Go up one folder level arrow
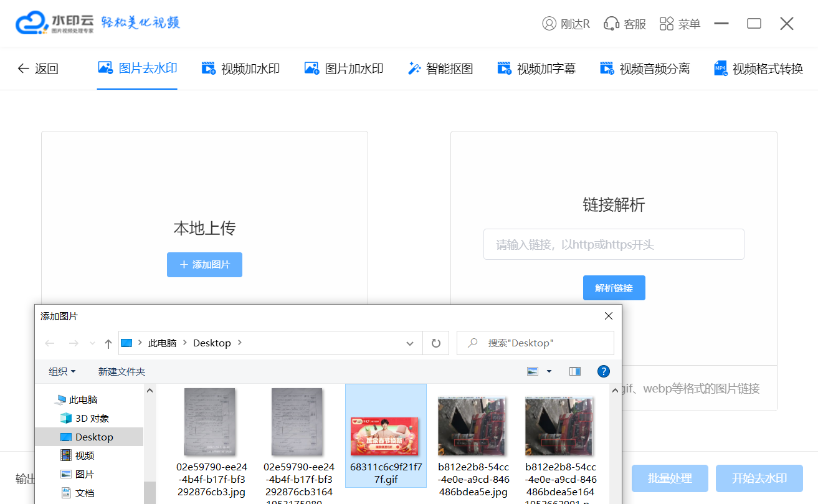818x504 pixels. click(108, 343)
